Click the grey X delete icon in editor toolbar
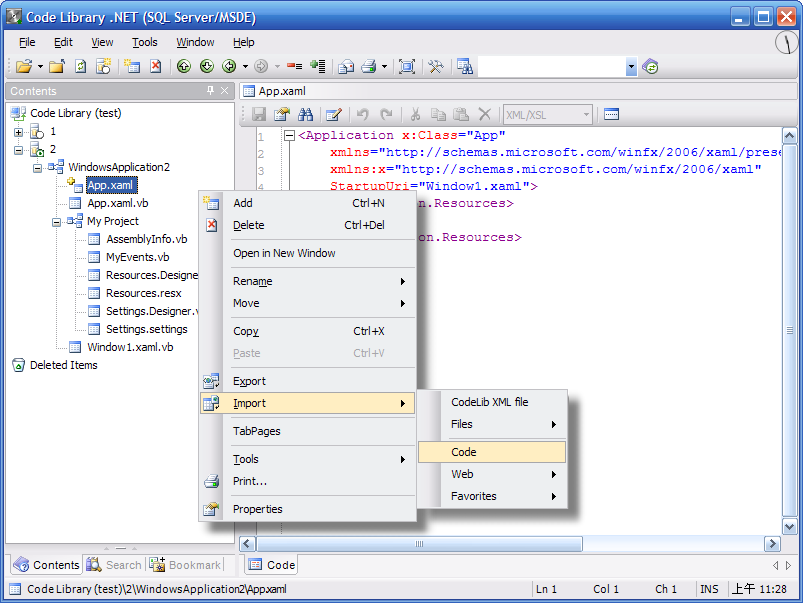 (484, 114)
